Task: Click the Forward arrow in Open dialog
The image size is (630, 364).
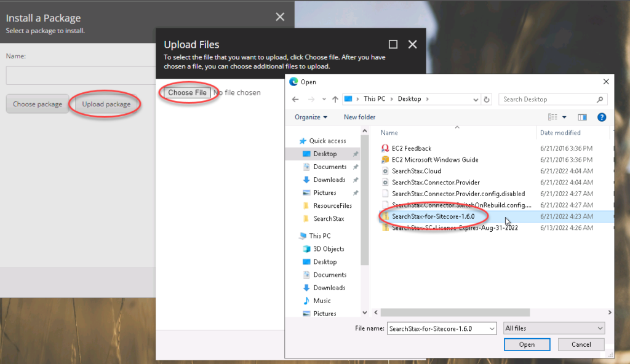Action: [311, 99]
